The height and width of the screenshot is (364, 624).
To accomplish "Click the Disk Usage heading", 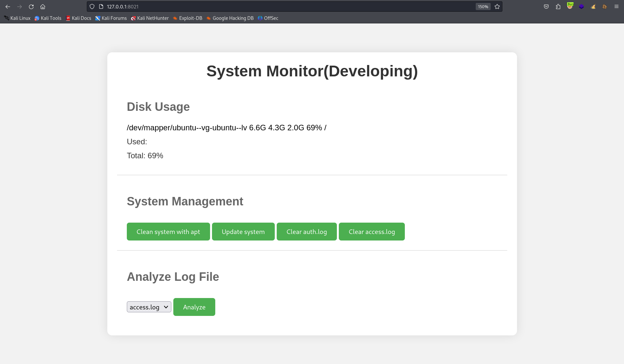I will coord(158,107).
